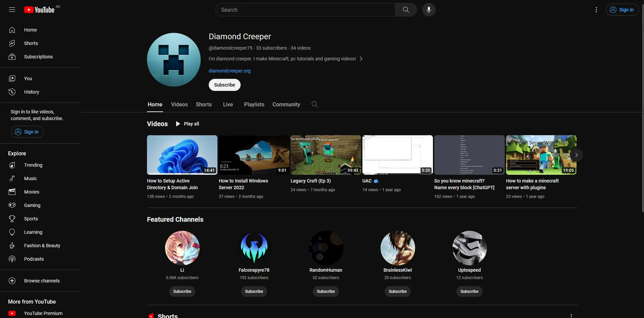Subscribe to Diamond Creeper channel

click(x=225, y=85)
